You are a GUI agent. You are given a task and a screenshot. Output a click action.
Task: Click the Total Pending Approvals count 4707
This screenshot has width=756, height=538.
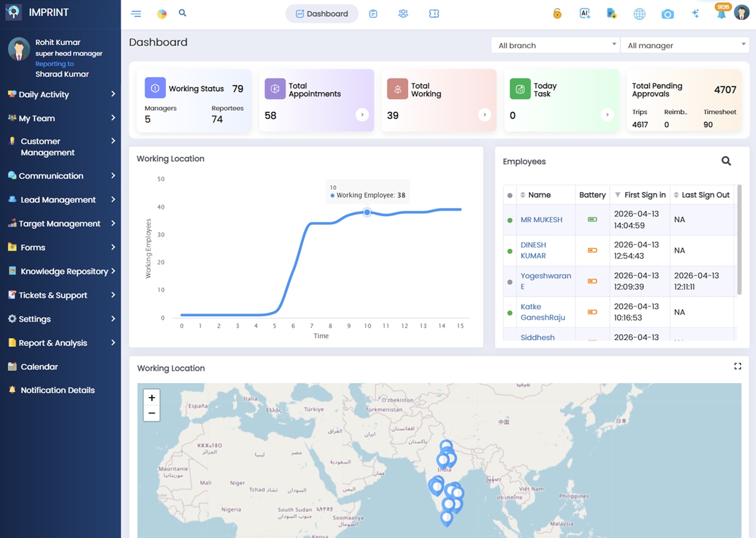725,89
